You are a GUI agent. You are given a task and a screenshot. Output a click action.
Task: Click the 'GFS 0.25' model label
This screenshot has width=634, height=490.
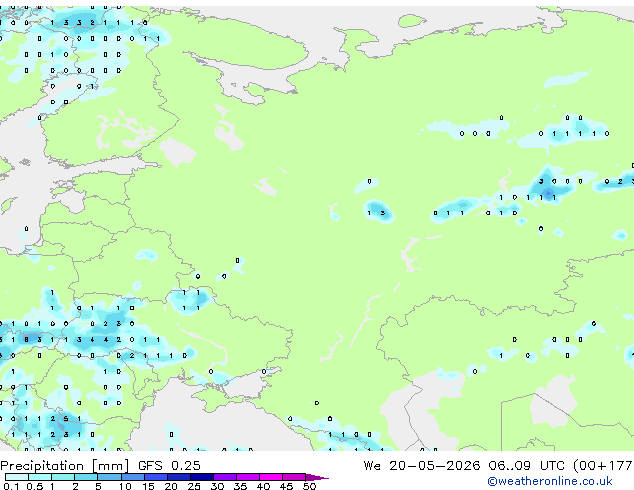tap(169, 466)
